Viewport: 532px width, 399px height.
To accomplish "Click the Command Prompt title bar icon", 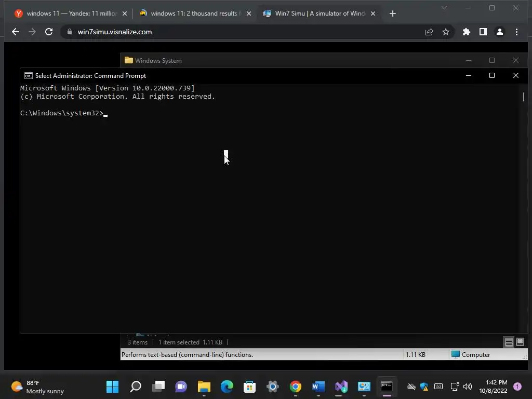I will (x=29, y=76).
